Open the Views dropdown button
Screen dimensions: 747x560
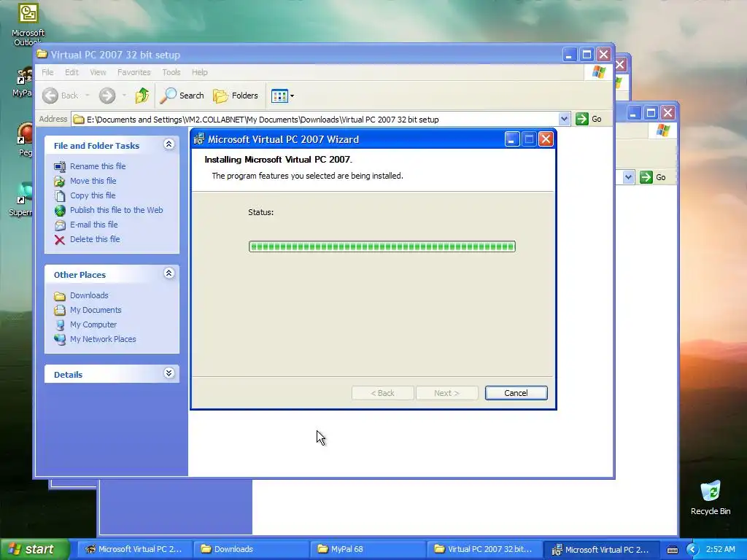pos(282,96)
